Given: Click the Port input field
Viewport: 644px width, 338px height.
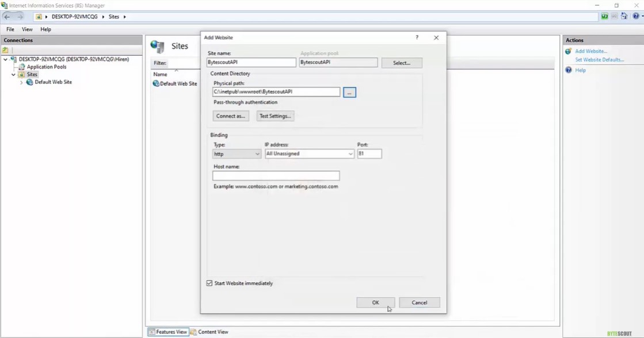Looking at the screenshot, I should (369, 154).
